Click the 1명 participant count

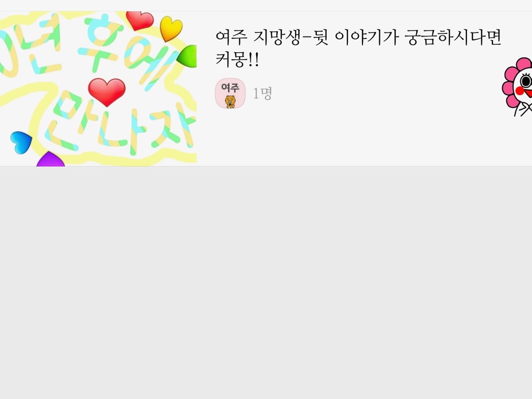(x=262, y=93)
